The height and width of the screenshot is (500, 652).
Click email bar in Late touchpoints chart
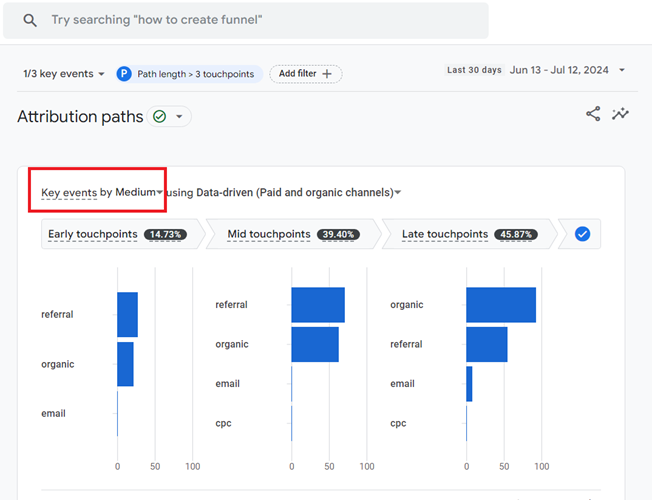[x=469, y=384]
